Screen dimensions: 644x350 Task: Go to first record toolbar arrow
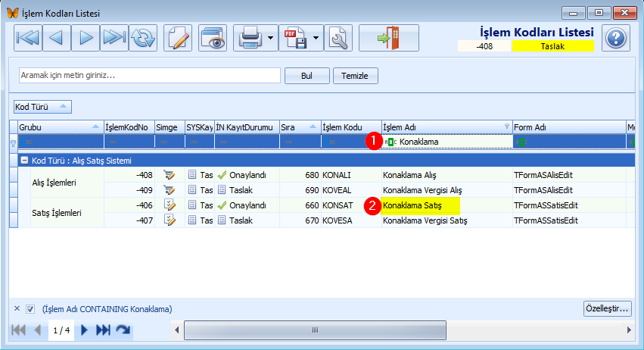(28, 38)
